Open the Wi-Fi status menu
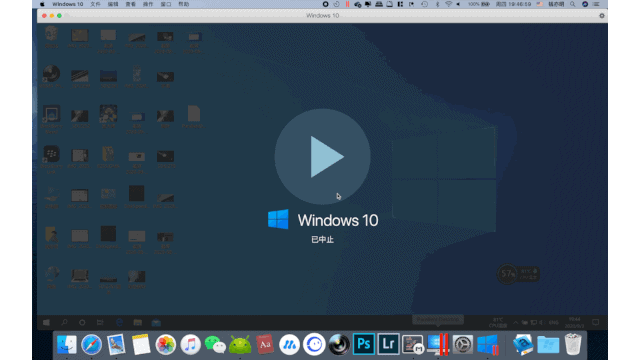Screen dimensions: 640x360 point(448,4)
